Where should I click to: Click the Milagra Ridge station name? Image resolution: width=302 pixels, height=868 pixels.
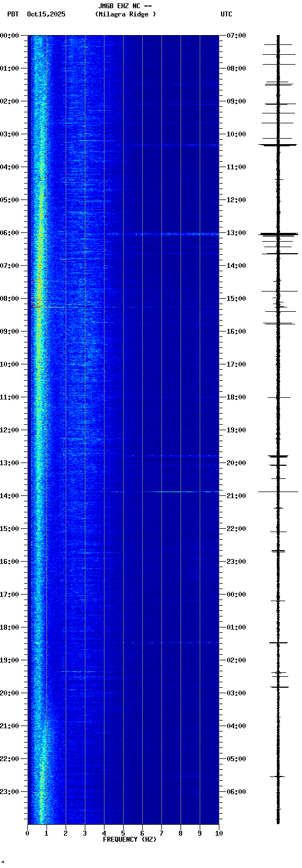[x=125, y=14]
